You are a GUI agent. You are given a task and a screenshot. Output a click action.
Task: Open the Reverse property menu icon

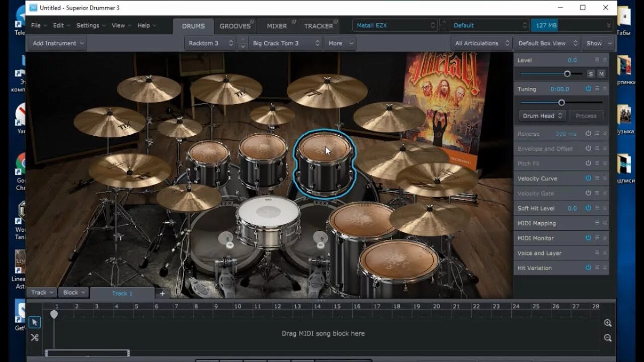pyautogui.click(x=597, y=133)
